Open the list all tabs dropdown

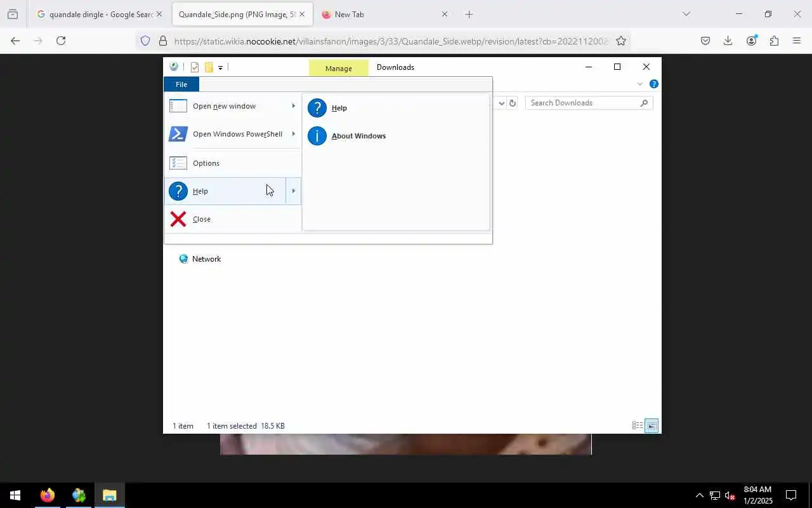[686, 14]
